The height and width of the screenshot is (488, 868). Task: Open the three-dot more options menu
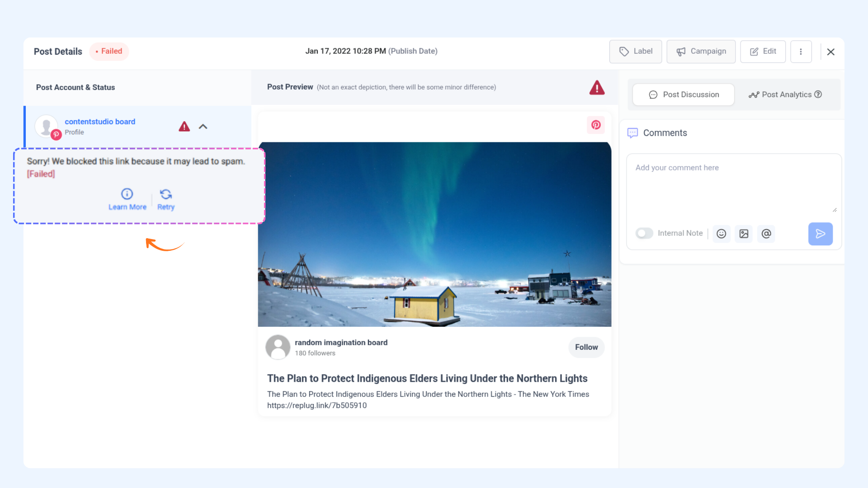coord(801,52)
